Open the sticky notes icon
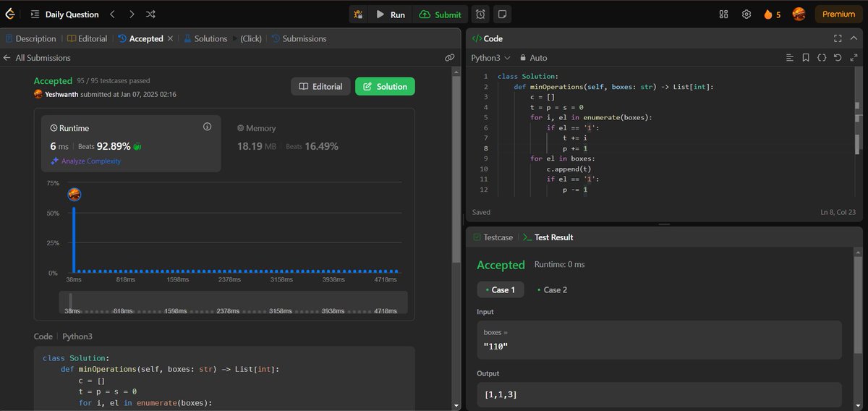 click(503, 14)
